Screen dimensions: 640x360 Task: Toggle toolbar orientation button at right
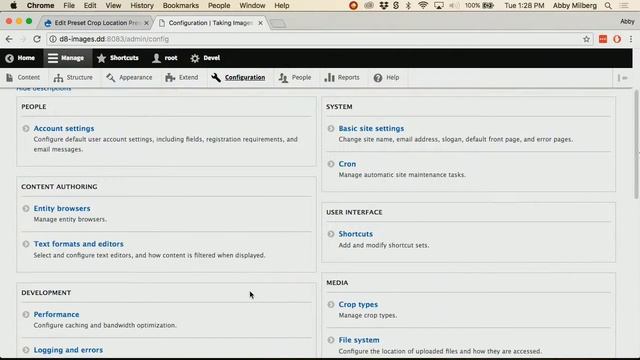point(622,78)
